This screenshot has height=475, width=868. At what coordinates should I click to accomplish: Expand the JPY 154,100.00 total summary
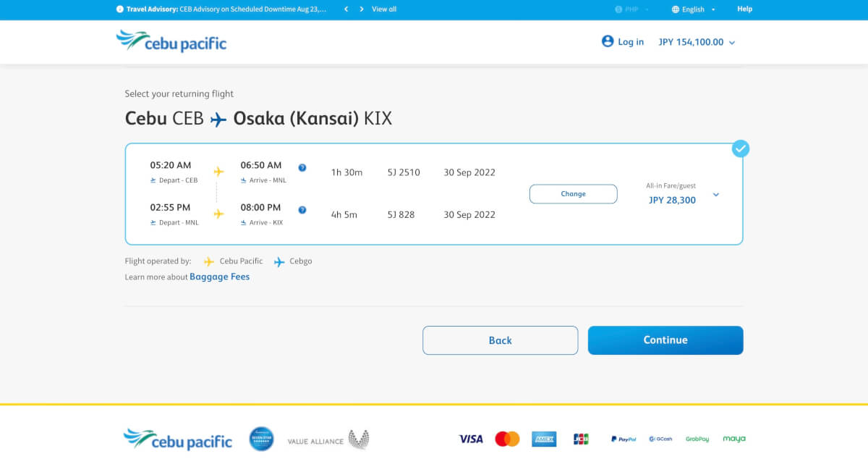[x=697, y=42]
